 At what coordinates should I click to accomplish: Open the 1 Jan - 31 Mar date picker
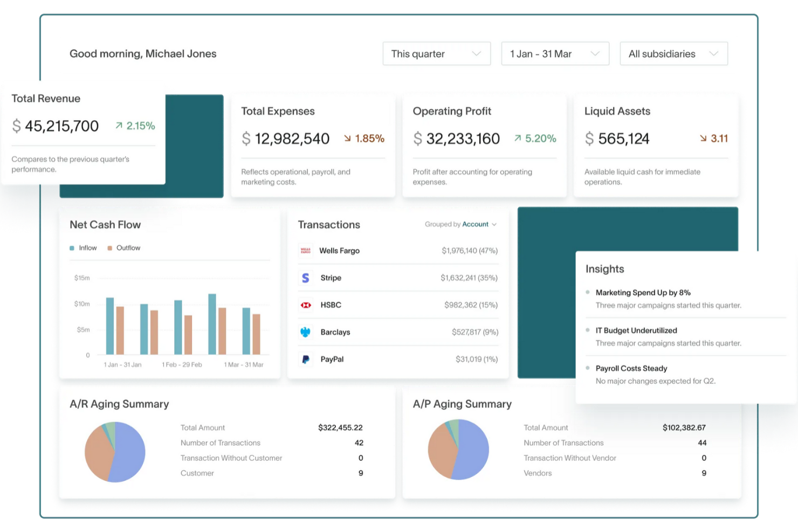[x=555, y=53]
